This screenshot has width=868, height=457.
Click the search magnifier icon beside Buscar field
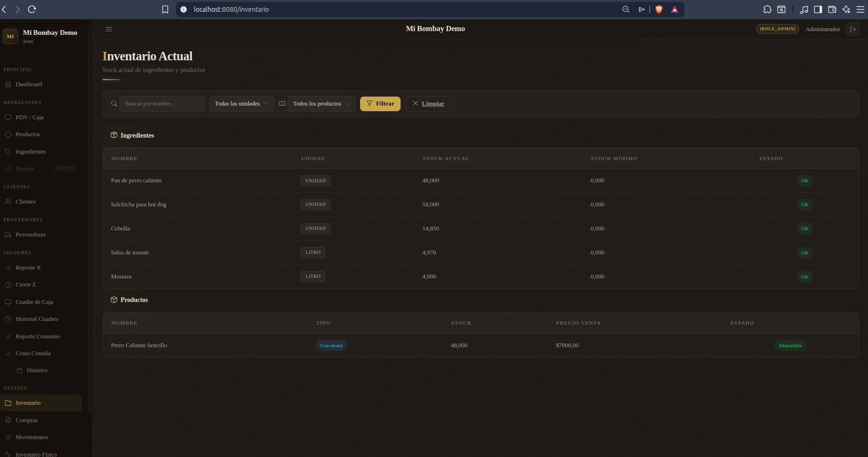pyautogui.click(x=114, y=104)
